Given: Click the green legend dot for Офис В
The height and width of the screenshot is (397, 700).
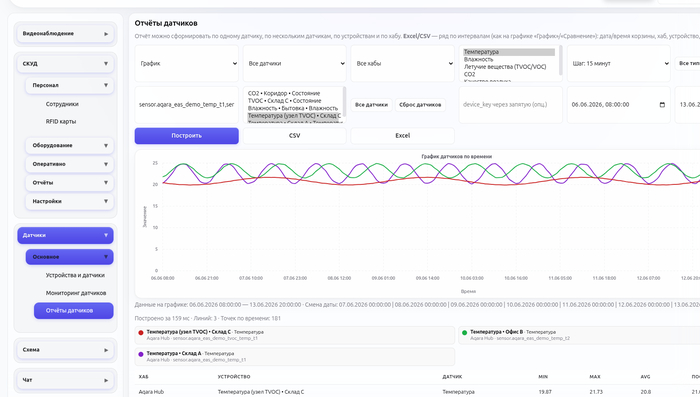Looking at the screenshot, I should 464,333.
